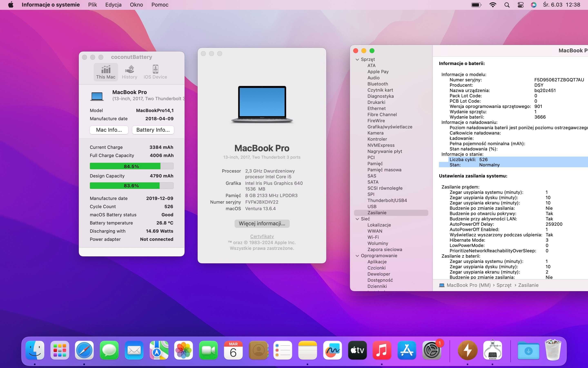This screenshot has height=368, width=588.
Task: Open Apple TV from the Dock
Action: (357, 350)
